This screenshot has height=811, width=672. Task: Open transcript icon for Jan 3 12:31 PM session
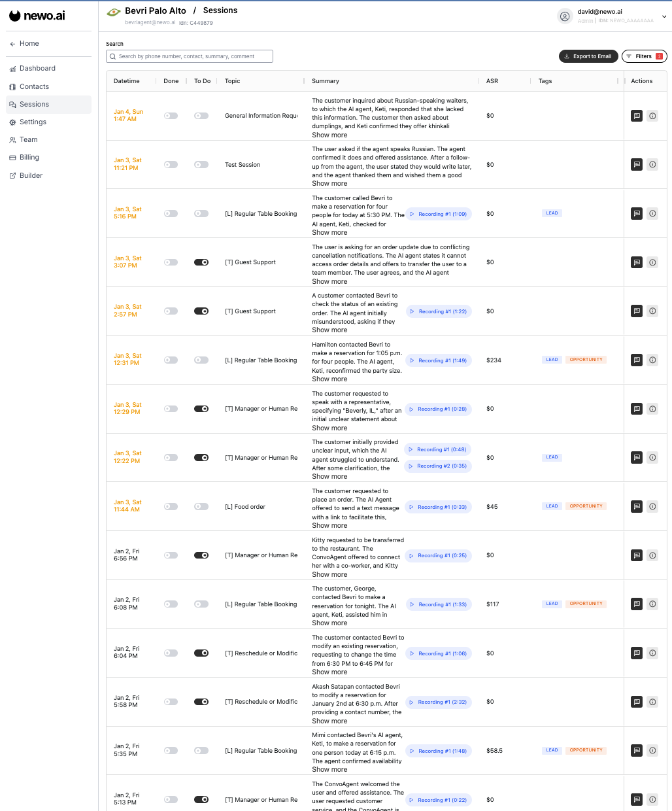(x=637, y=360)
